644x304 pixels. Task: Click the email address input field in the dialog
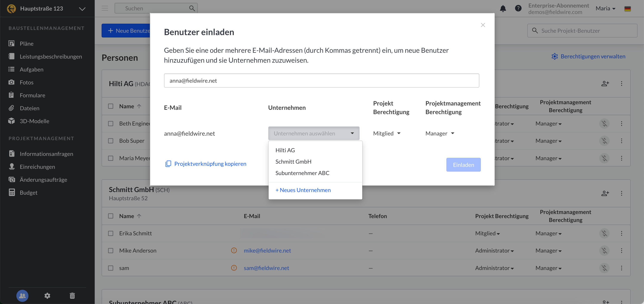(x=321, y=81)
